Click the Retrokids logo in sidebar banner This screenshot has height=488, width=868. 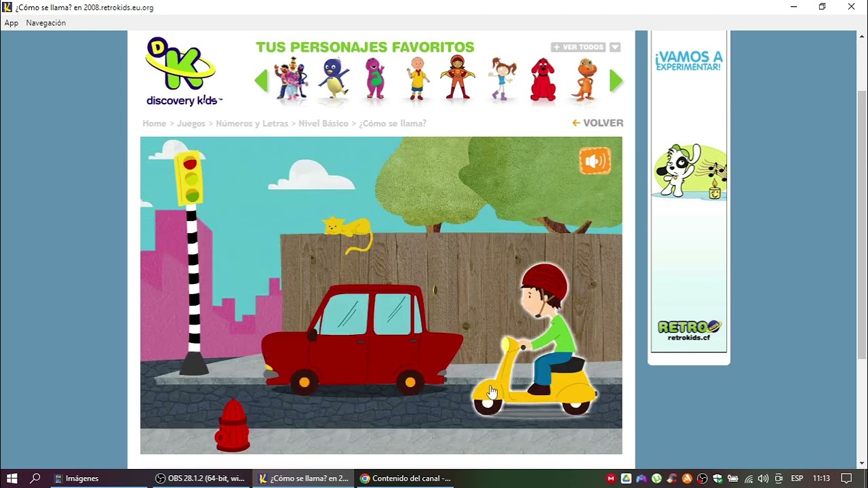click(x=688, y=330)
